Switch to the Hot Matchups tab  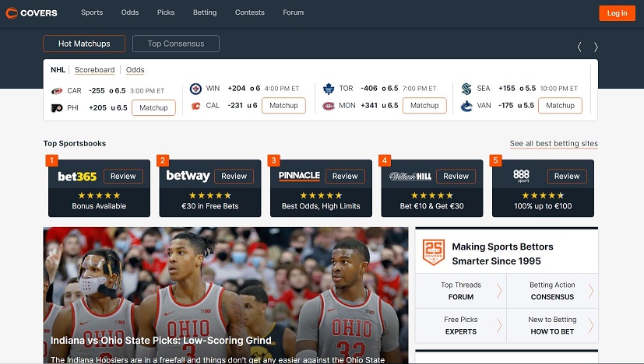[84, 44]
